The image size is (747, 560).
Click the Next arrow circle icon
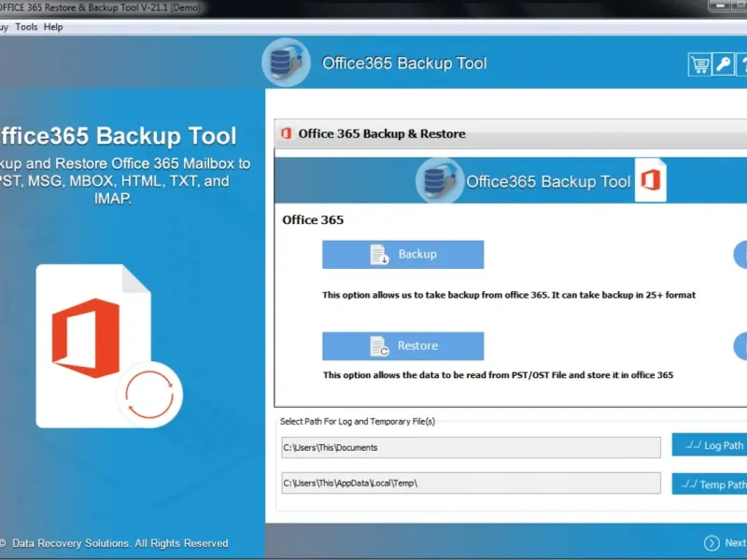tap(712, 543)
